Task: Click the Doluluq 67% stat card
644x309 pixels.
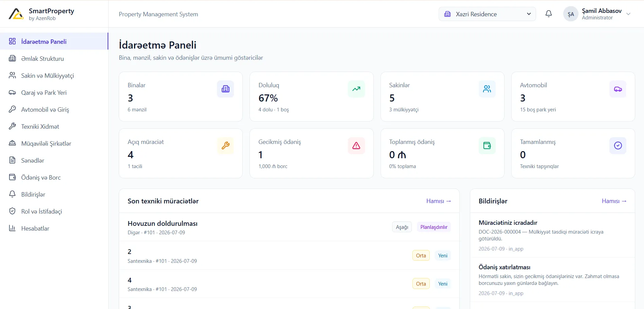Action: point(311,96)
